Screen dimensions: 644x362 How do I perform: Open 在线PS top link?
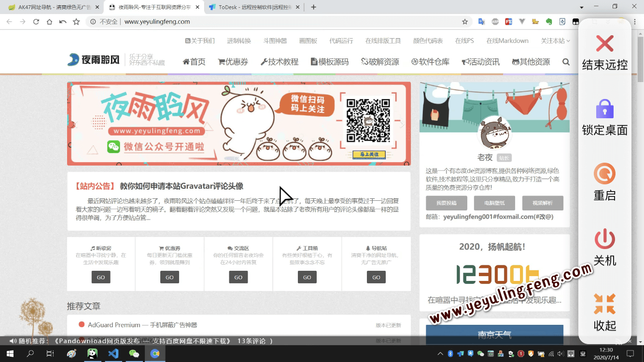click(464, 41)
